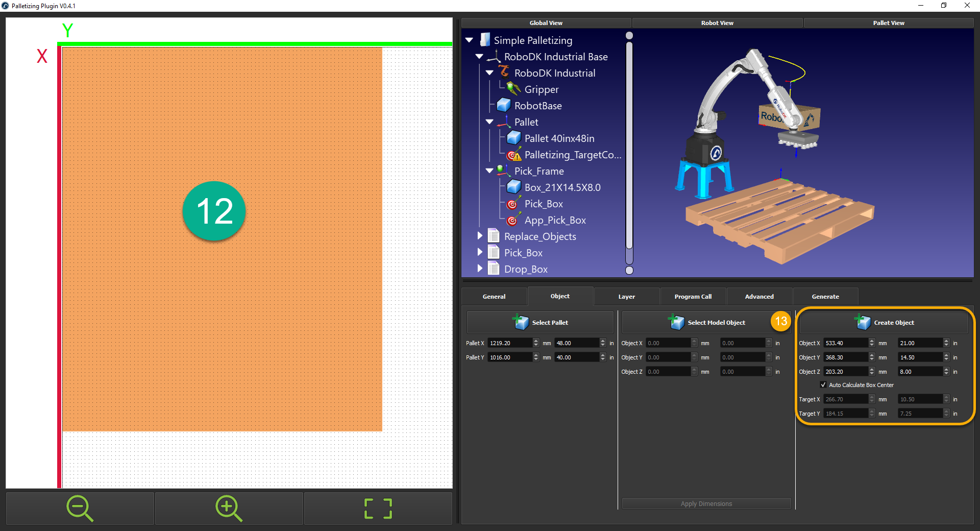Select the App_Pick_Box target icon
Image resolution: width=980 pixels, height=531 pixels.
(513, 220)
